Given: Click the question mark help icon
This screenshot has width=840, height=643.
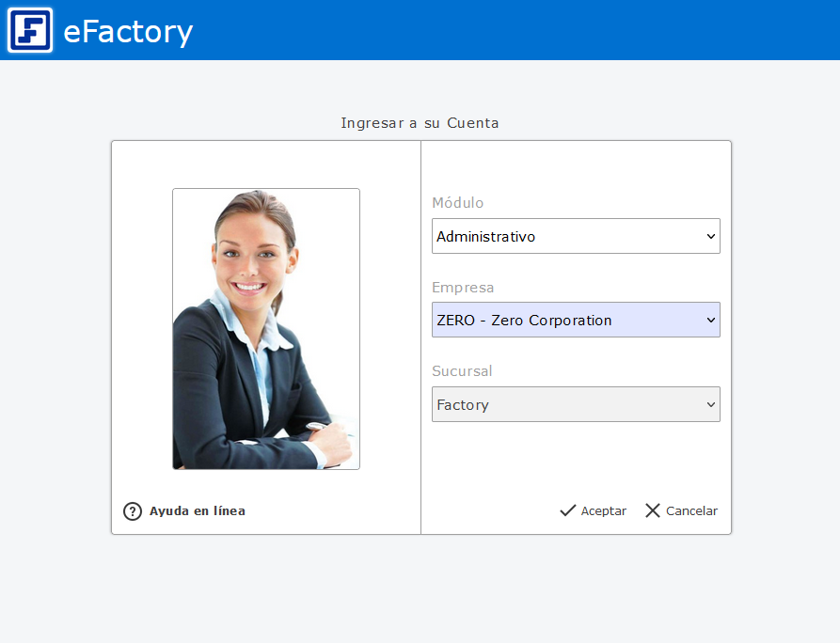Looking at the screenshot, I should [133, 511].
